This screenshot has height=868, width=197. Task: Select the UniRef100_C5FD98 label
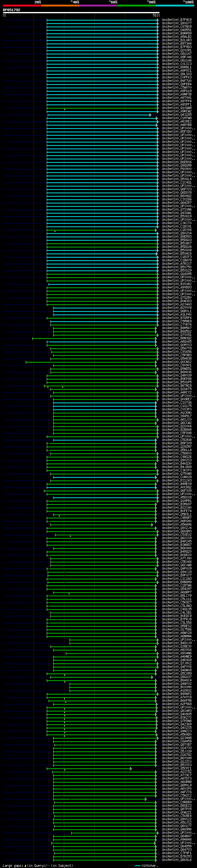pos(177,433)
